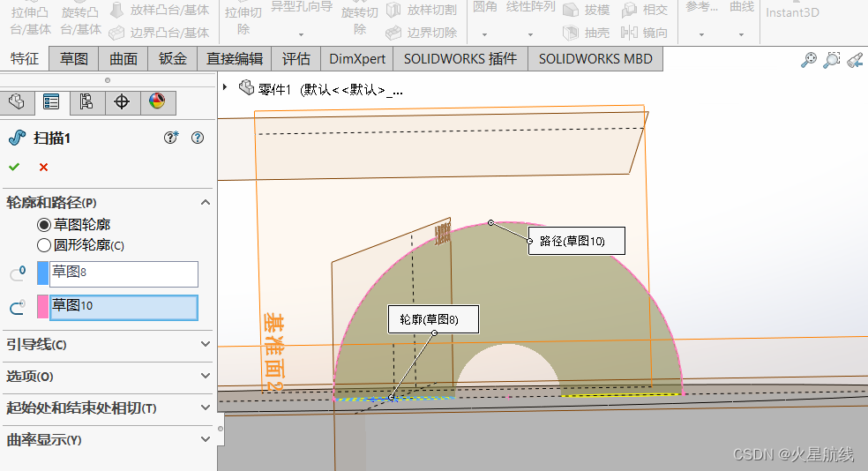868x471 pixels.
Task: Open the ConfigurationManager tab
Action: pyautogui.click(x=86, y=101)
